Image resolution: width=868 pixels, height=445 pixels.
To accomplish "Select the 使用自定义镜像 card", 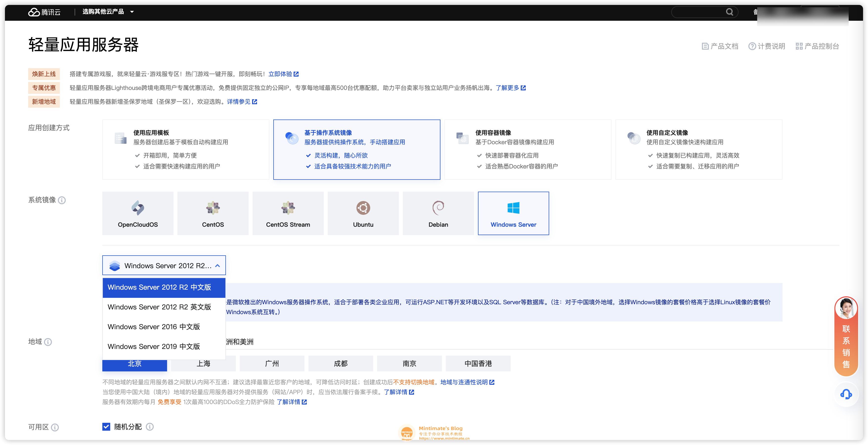I will [698, 149].
